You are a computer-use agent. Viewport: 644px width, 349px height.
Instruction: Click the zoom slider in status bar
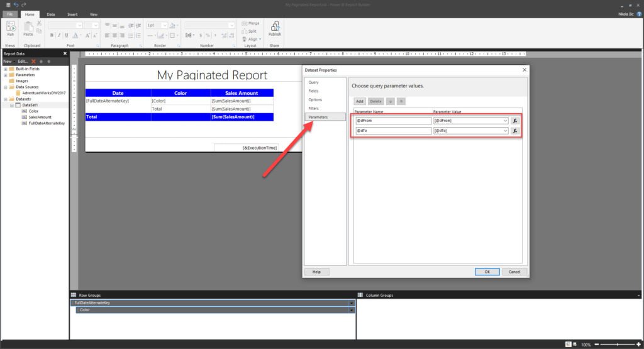[618, 345]
